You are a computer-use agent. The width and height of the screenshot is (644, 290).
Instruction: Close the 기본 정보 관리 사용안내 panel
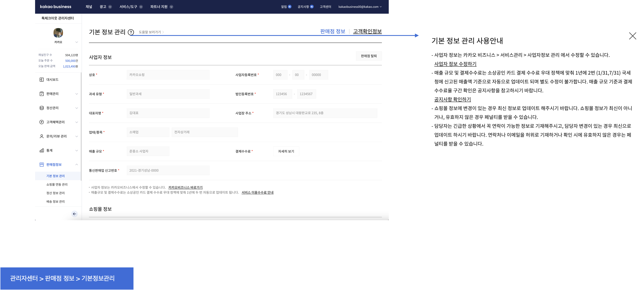633,36
